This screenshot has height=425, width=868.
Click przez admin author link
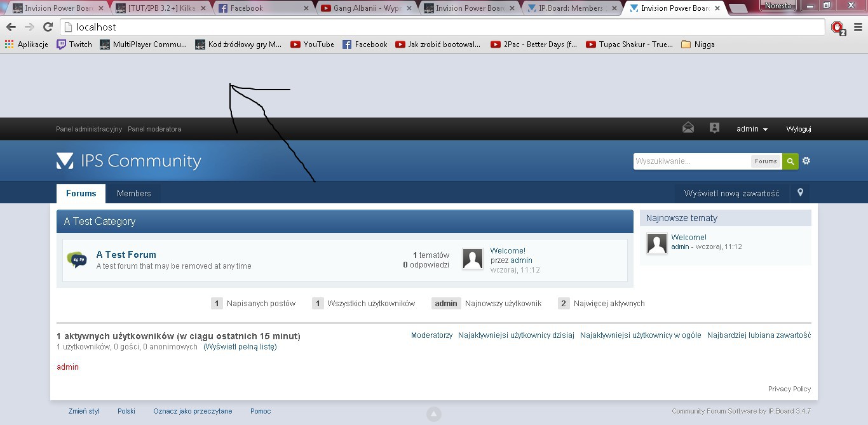point(522,260)
